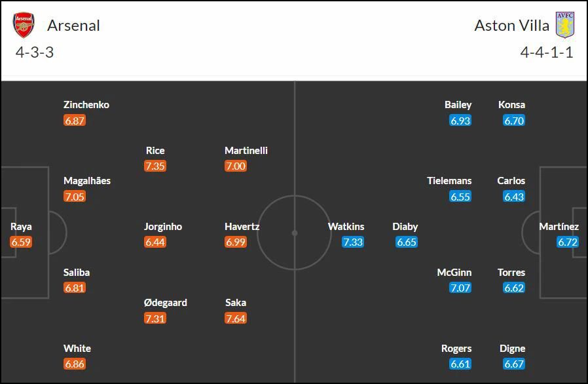Click Martínez's 6.72 rating badge
The image size is (588, 384).
[x=568, y=242]
